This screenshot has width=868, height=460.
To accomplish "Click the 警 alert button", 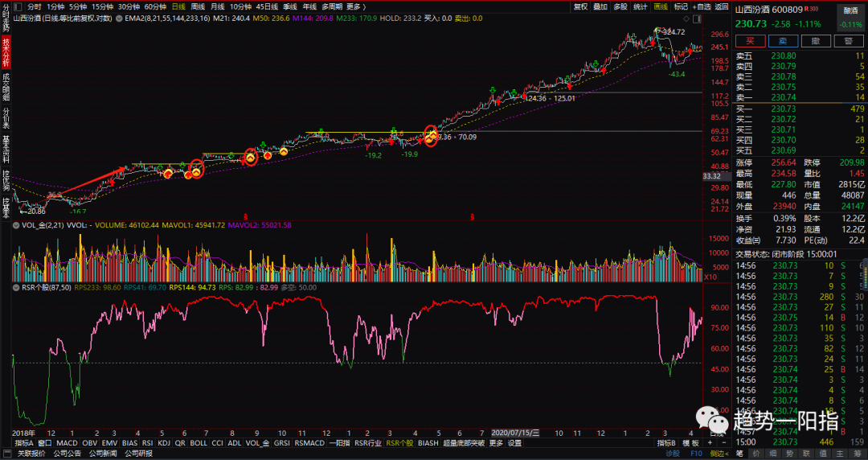I will click(848, 41).
